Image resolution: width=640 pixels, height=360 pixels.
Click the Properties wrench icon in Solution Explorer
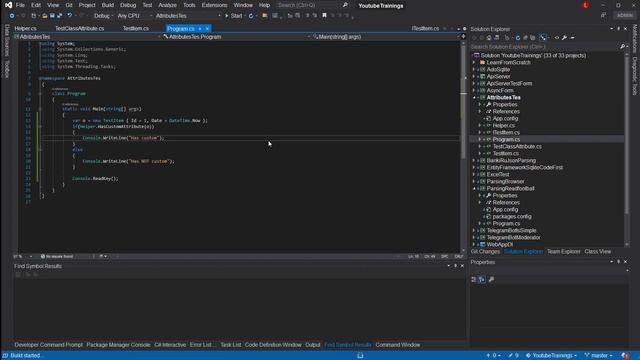click(x=564, y=38)
